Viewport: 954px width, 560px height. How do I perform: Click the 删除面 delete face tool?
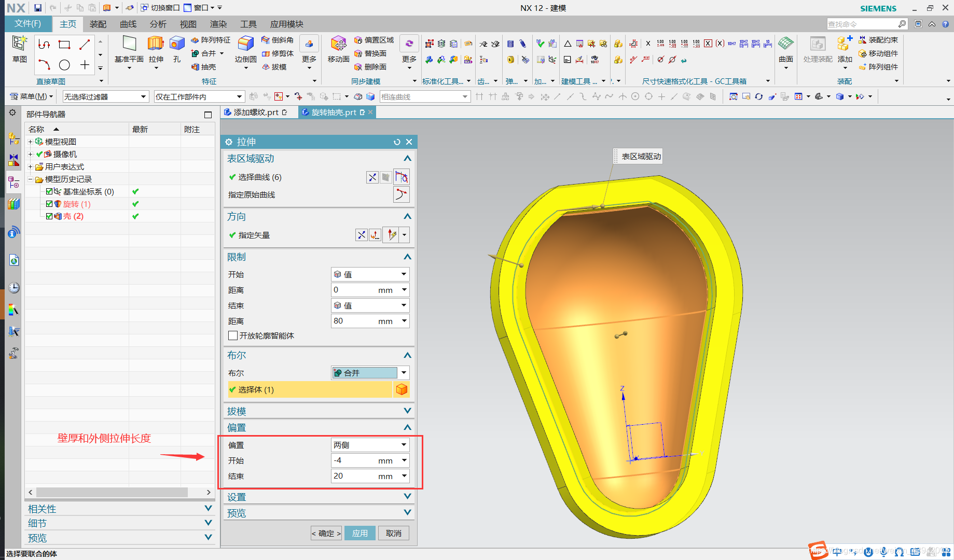[x=370, y=67]
